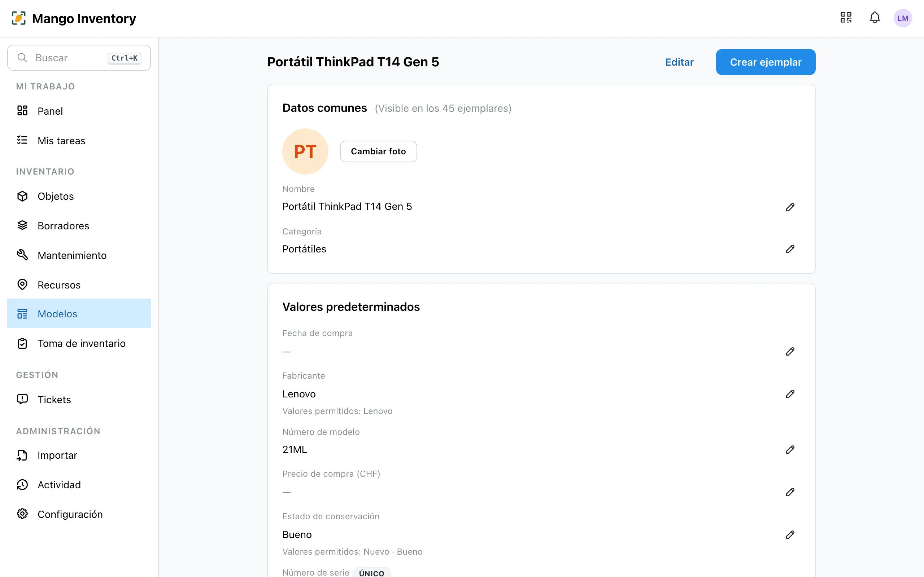Screen dimensions: 924x577
Task: Open the notifications bell
Action: pos(875,18)
